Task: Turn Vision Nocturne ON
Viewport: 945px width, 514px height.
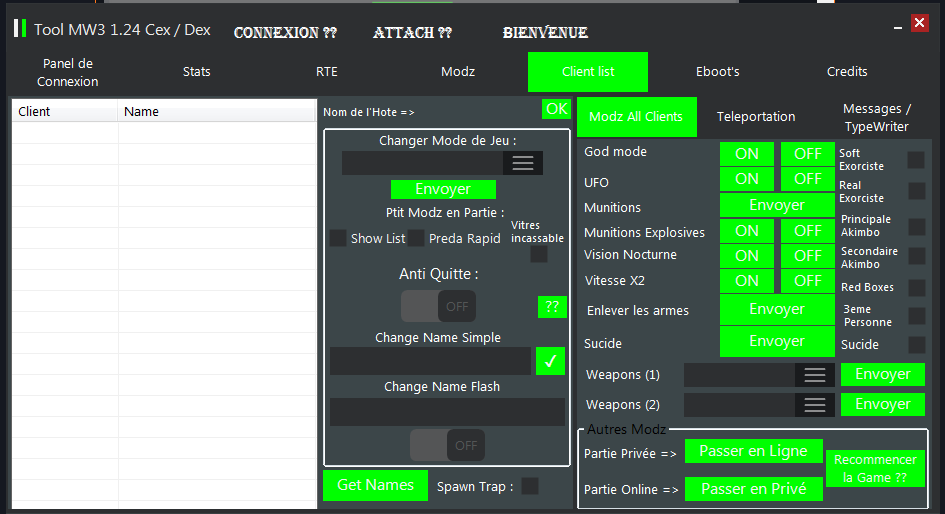Action: (x=747, y=256)
